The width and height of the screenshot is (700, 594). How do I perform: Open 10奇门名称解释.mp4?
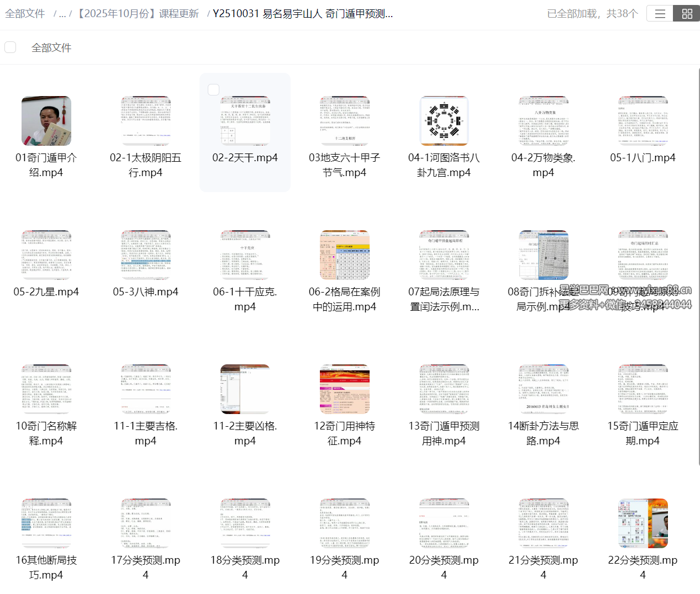click(46, 389)
